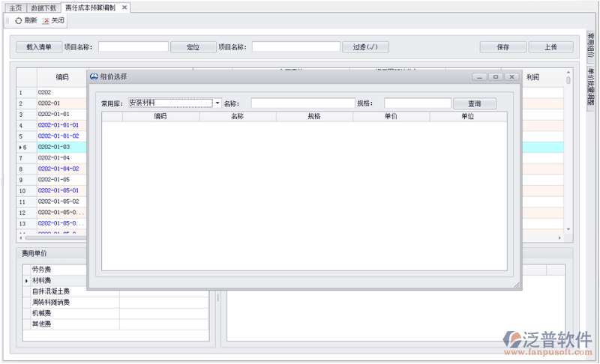Select the 机械费 cost row
Viewport: 600px width, 364px height.
click(115, 313)
